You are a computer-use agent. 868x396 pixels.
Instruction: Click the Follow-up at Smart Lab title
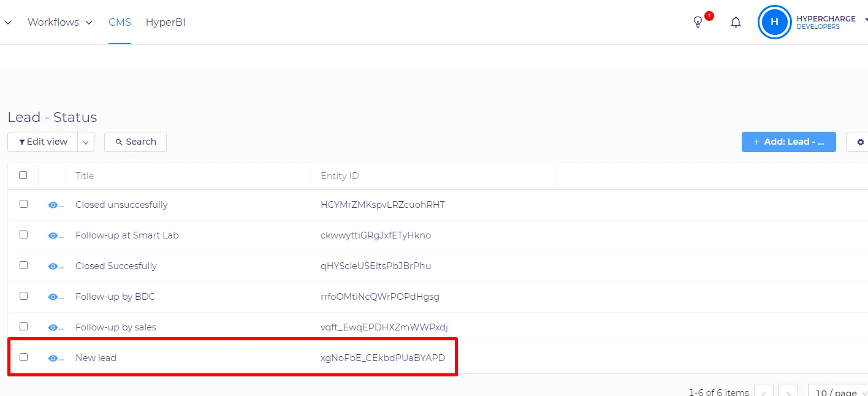click(127, 235)
